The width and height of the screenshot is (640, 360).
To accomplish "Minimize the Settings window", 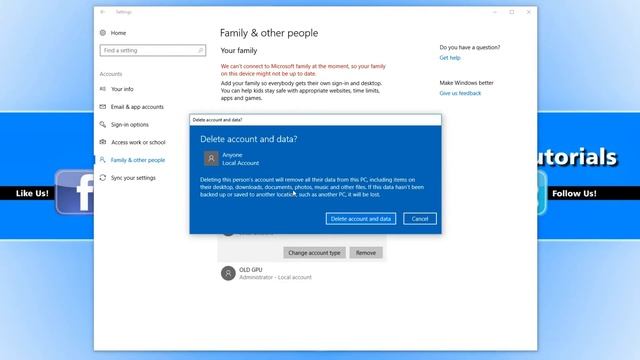I will click(495, 12).
